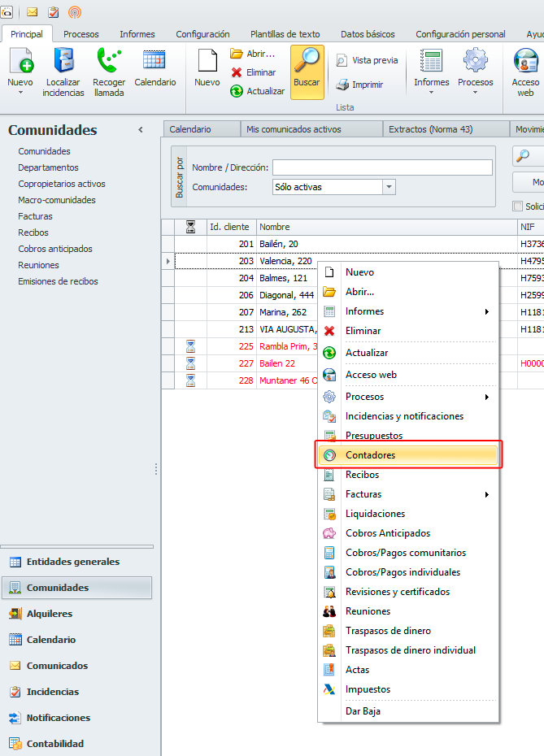Open Emisiones de recibos link

point(58,281)
